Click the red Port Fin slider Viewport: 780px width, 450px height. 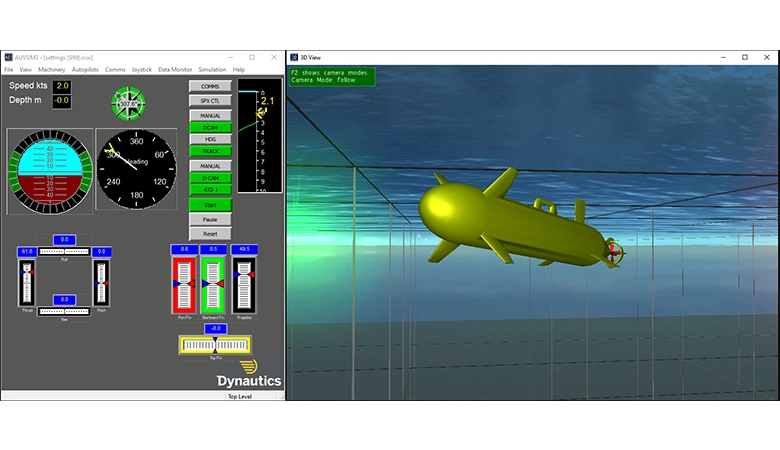[184, 285]
